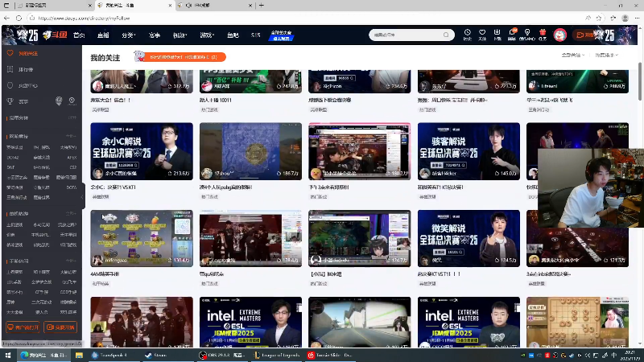Switch to OBS 29.1.3 in taskbar

[x=222, y=355]
